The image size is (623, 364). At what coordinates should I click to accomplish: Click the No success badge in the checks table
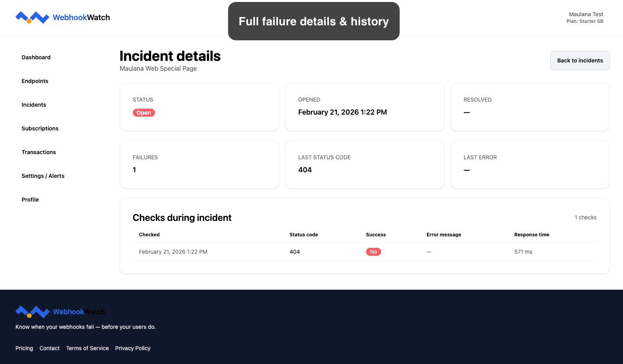click(373, 252)
